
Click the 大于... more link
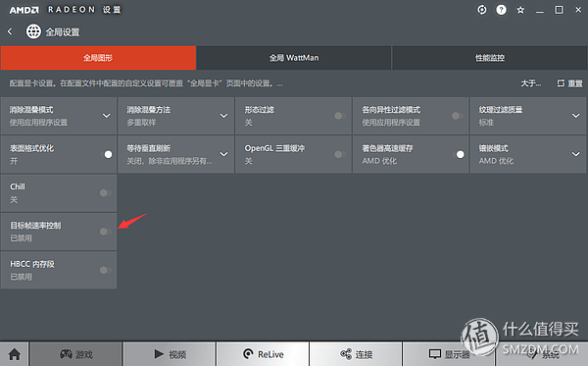530,83
